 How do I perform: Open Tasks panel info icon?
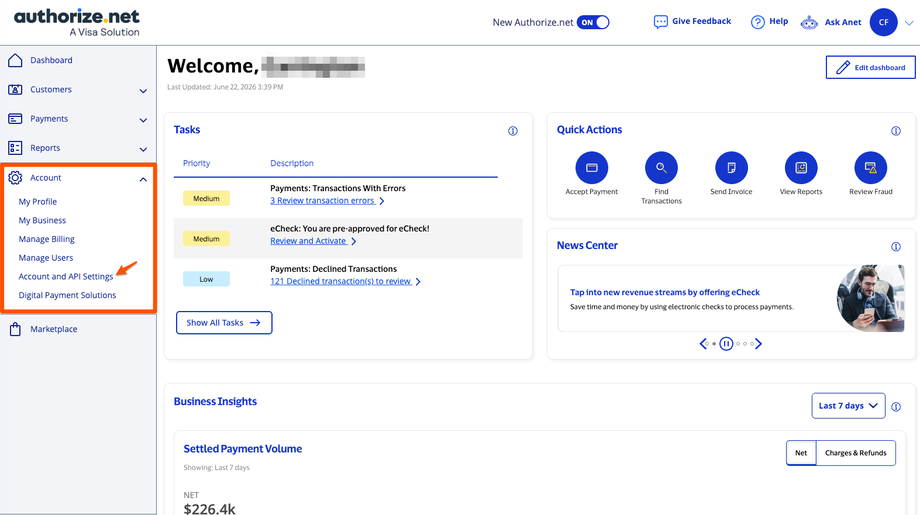pyautogui.click(x=513, y=131)
